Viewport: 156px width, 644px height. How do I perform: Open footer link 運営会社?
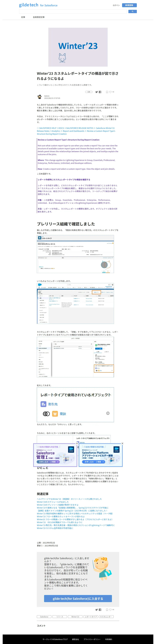(75, 639)
